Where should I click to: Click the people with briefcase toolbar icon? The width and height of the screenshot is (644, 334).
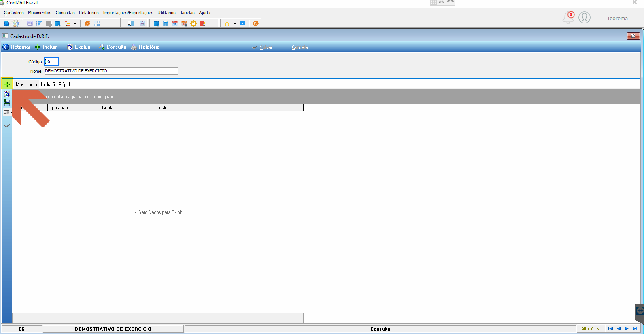tap(16, 23)
